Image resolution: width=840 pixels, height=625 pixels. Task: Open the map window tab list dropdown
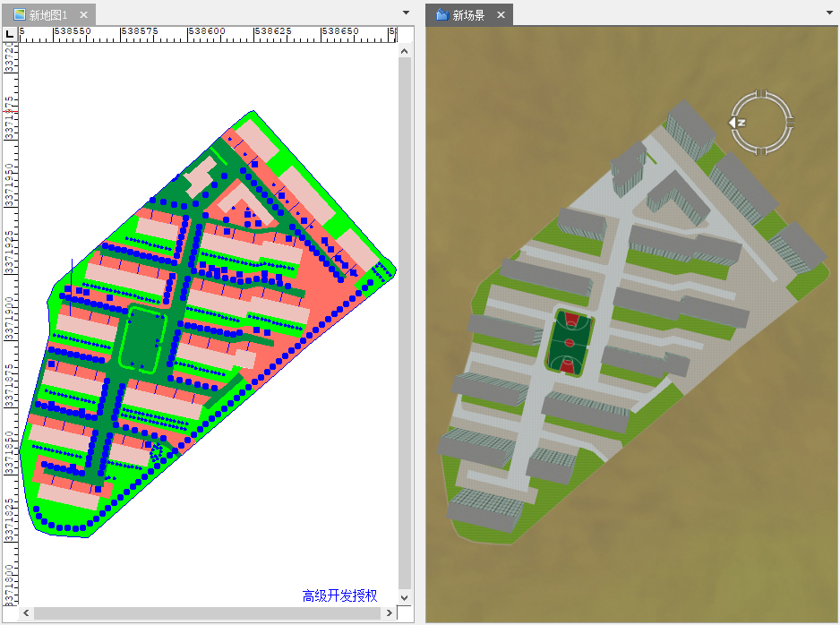coord(406,13)
